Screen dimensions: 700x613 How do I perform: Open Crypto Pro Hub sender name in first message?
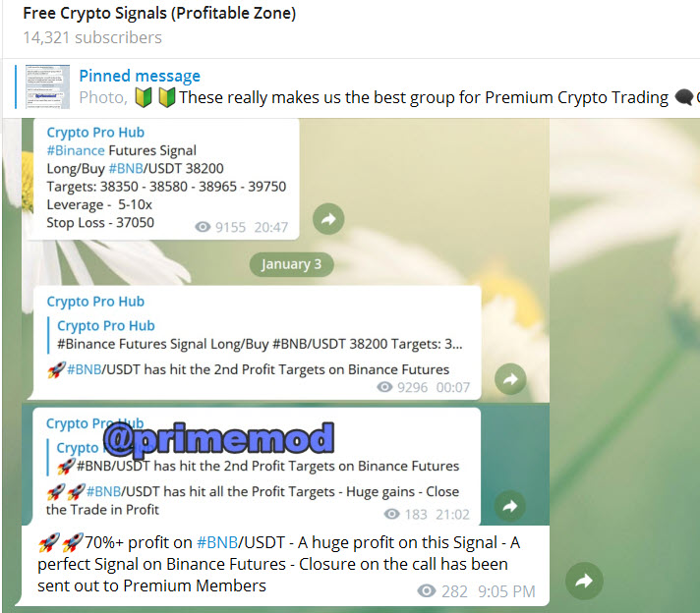pyautogui.click(x=95, y=132)
